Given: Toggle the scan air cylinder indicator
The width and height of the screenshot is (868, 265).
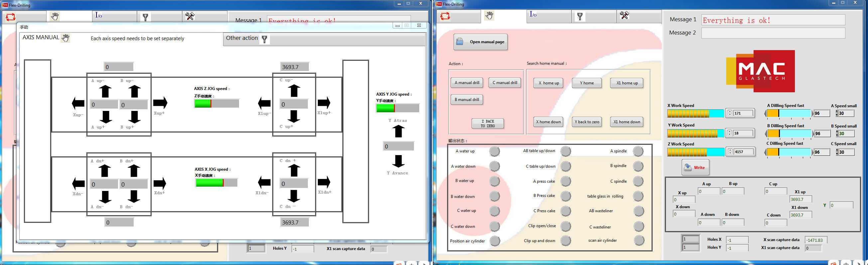Looking at the screenshot, I should (639, 240).
